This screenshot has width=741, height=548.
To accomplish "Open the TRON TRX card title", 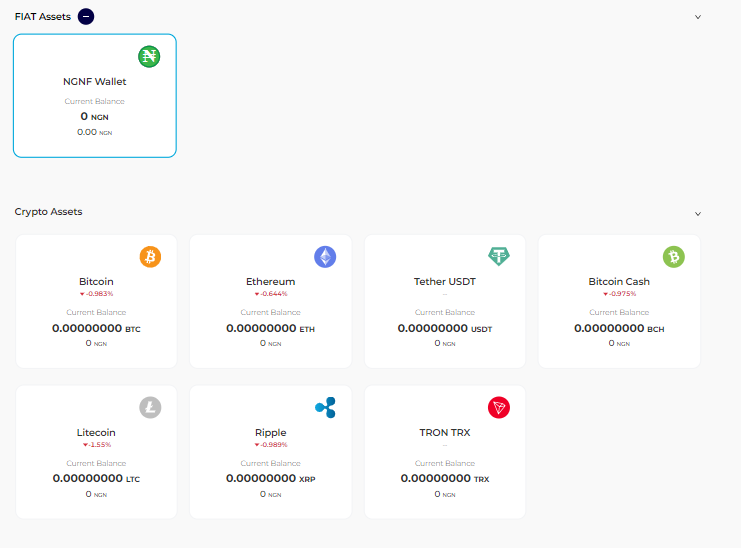I will click(445, 432).
